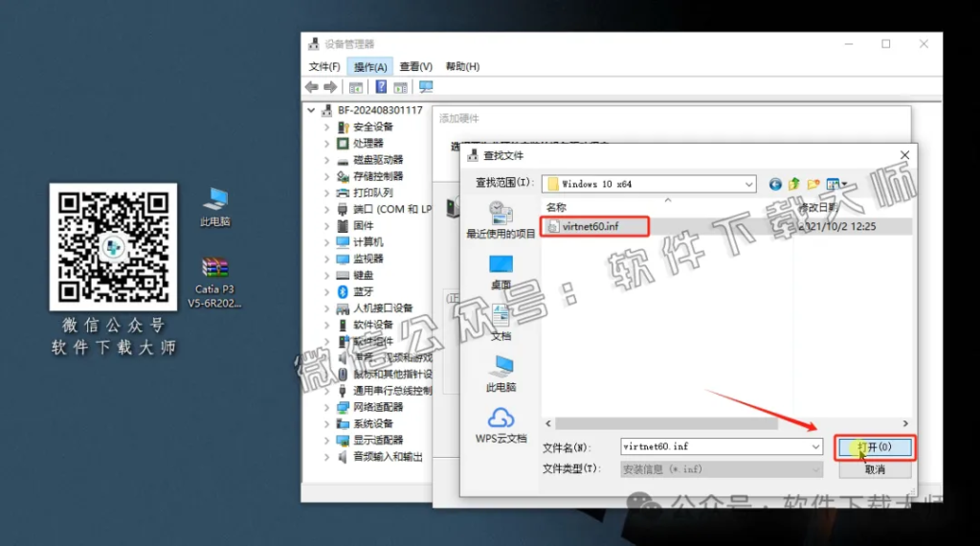Open 最近使用的项目 in the places bar
This screenshot has width=980, height=546.
501,220
